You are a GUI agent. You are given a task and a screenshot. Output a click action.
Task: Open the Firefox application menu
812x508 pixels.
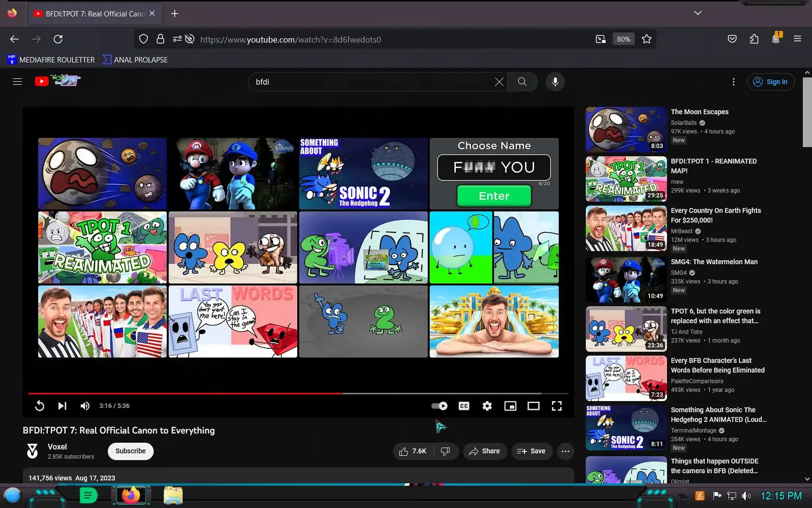(797, 39)
